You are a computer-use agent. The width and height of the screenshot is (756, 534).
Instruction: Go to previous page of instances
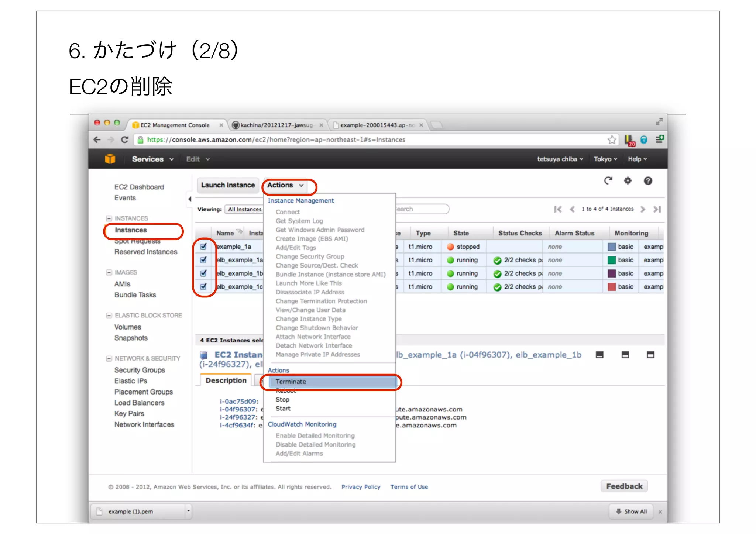point(572,209)
